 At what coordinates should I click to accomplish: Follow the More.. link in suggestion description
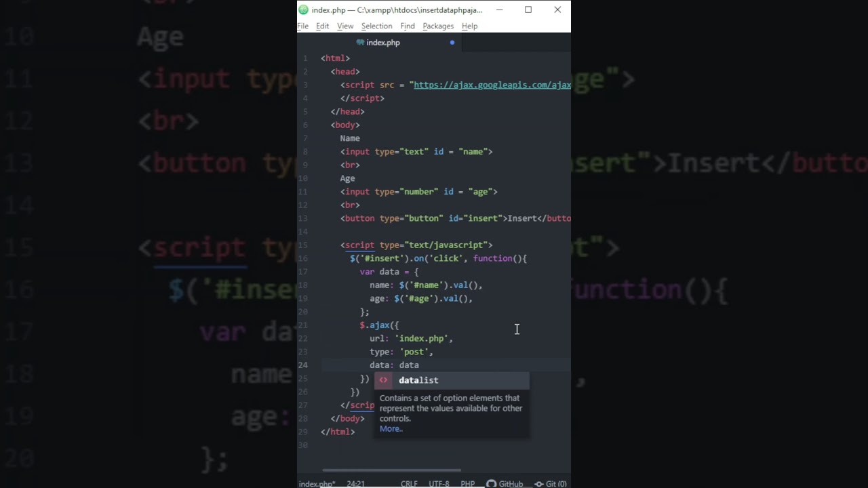click(x=391, y=428)
